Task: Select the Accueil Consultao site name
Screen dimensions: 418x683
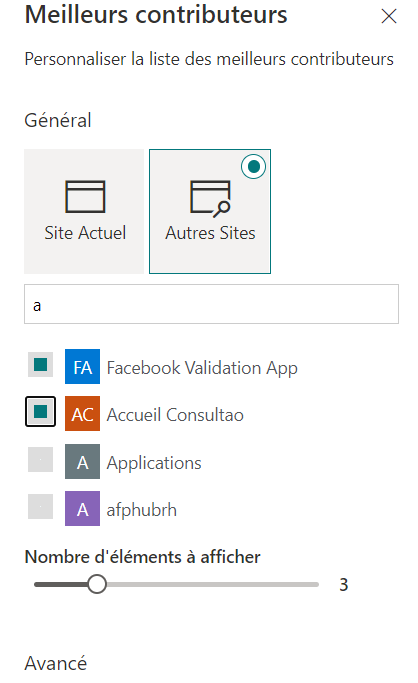Action: pyautogui.click(x=175, y=415)
